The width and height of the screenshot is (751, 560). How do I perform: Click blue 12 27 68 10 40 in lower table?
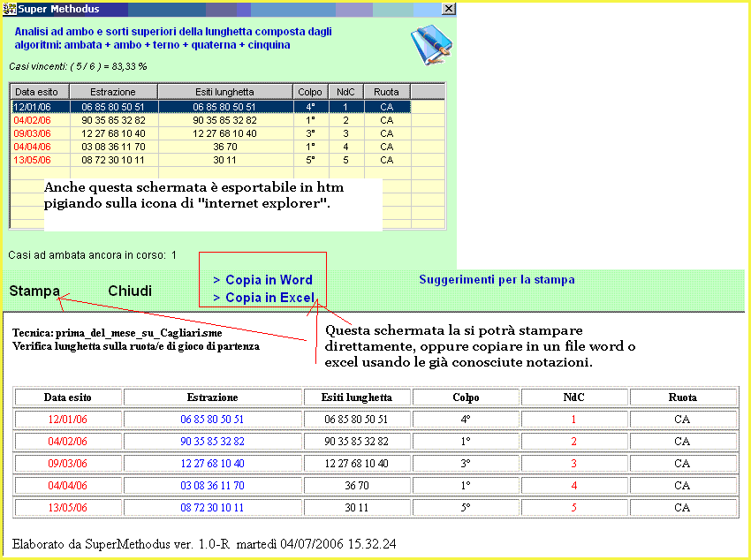click(x=212, y=464)
